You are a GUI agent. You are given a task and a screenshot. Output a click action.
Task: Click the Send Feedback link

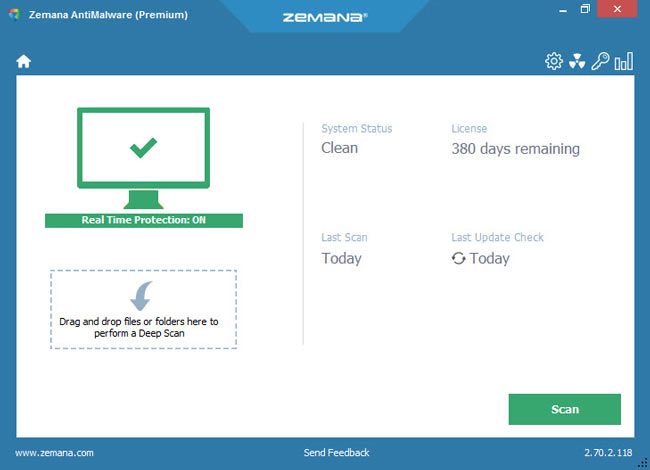336,453
